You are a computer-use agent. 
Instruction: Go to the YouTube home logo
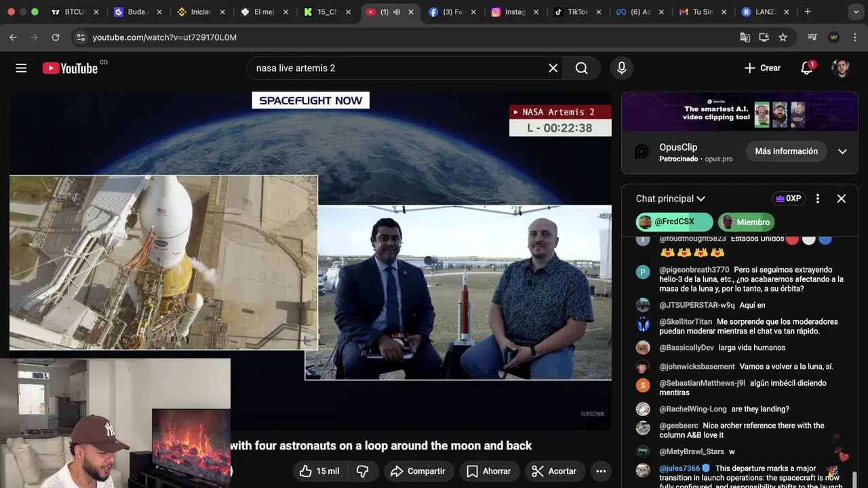(70, 68)
